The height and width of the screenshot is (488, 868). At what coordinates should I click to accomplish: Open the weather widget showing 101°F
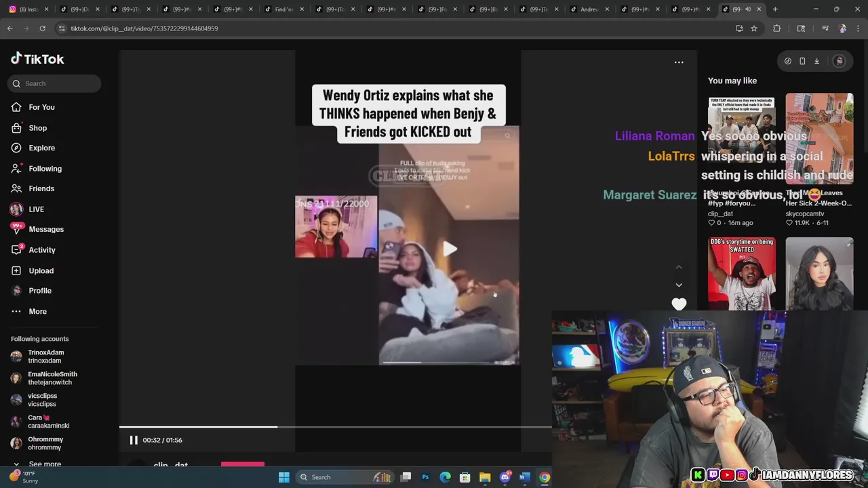click(24, 477)
